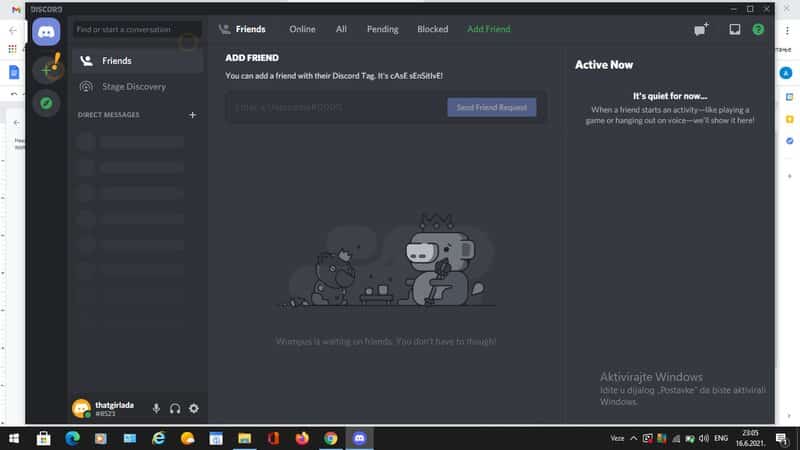Click the thatgirlada user avatar
Image resolution: width=800 pixels, height=450 pixels.
[81, 408]
